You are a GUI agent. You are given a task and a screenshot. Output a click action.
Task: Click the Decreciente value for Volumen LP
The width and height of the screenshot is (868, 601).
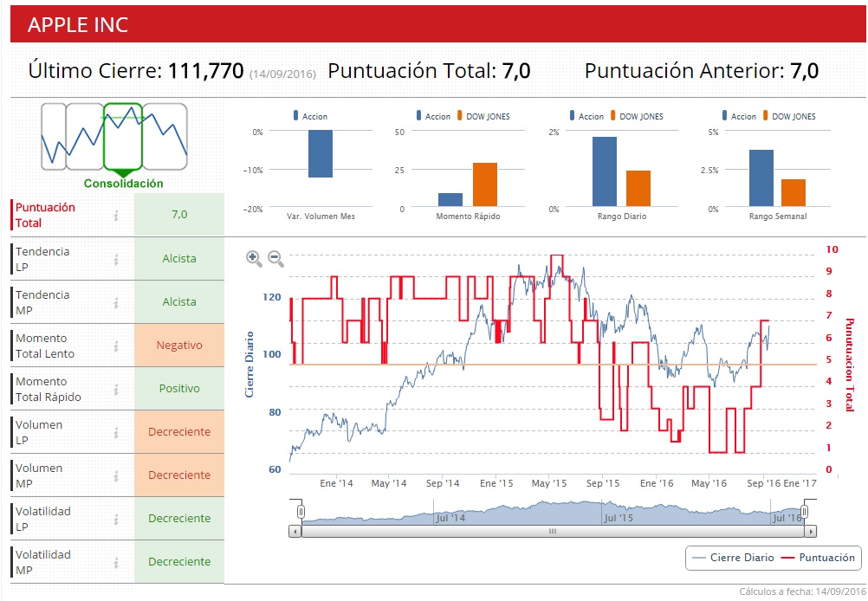pyautogui.click(x=179, y=431)
